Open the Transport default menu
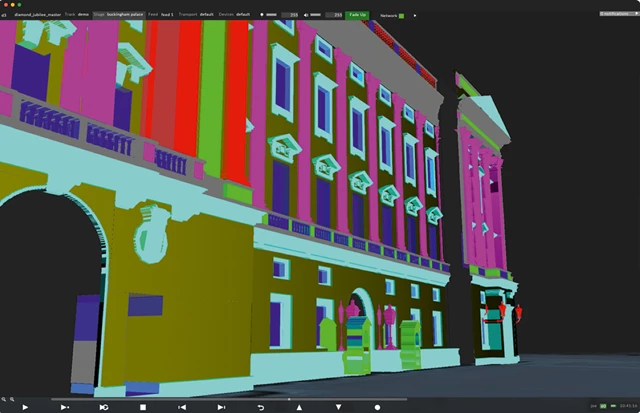Screen dimensions: 640x413 pos(196,15)
